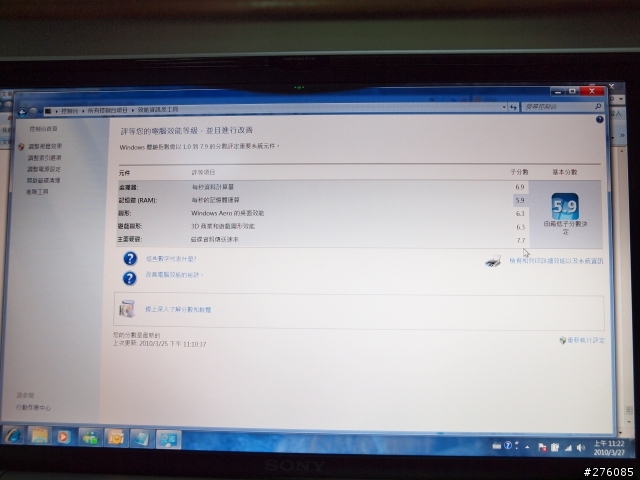Open 進階工具 sidebar link
The image size is (640, 480).
(x=37, y=192)
